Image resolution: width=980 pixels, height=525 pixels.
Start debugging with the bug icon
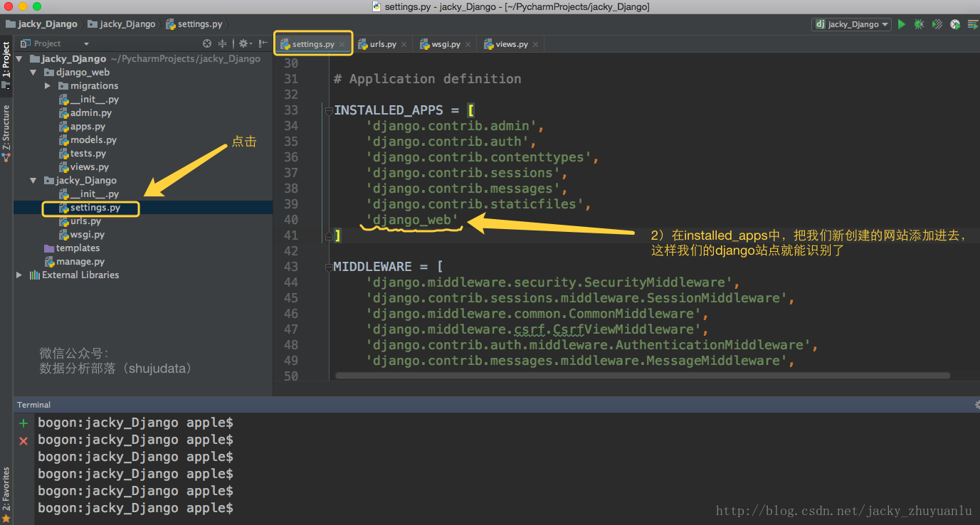(920, 24)
